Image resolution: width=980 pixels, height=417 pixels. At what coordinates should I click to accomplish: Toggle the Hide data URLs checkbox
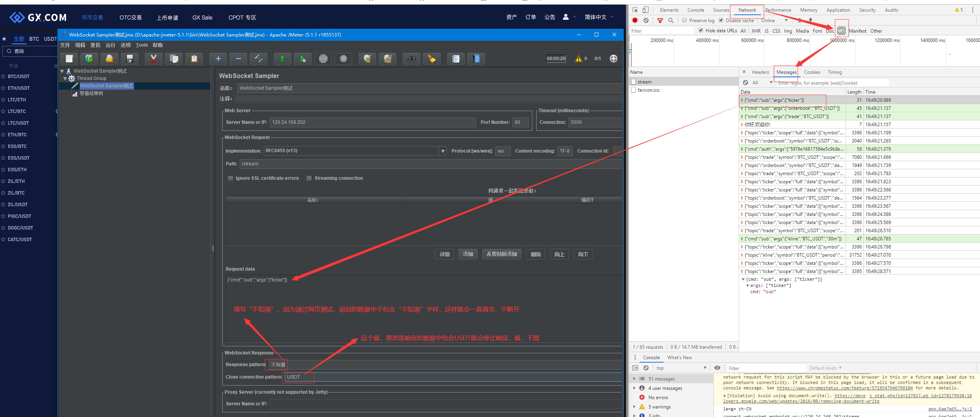701,30
